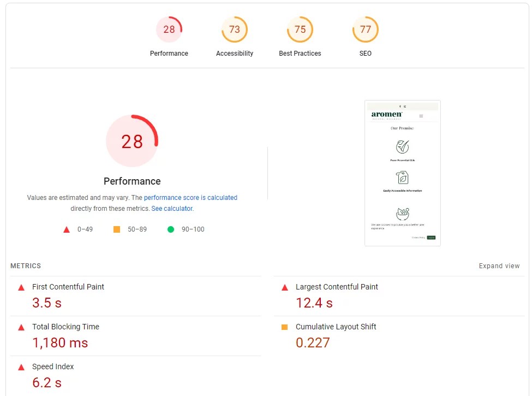Expand view of the metrics section
This screenshot has width=532, height=396.
(x=499, y=266)
